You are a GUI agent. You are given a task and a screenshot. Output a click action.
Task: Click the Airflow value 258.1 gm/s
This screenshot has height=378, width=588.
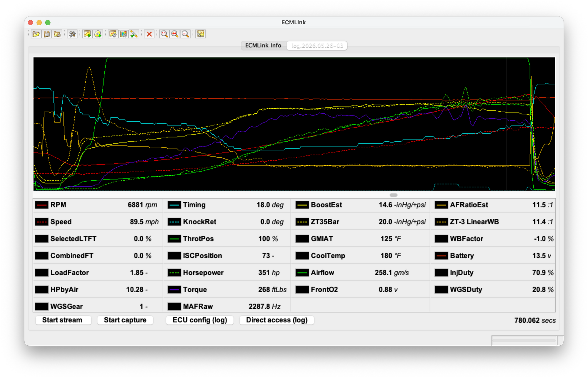(392, 273)
